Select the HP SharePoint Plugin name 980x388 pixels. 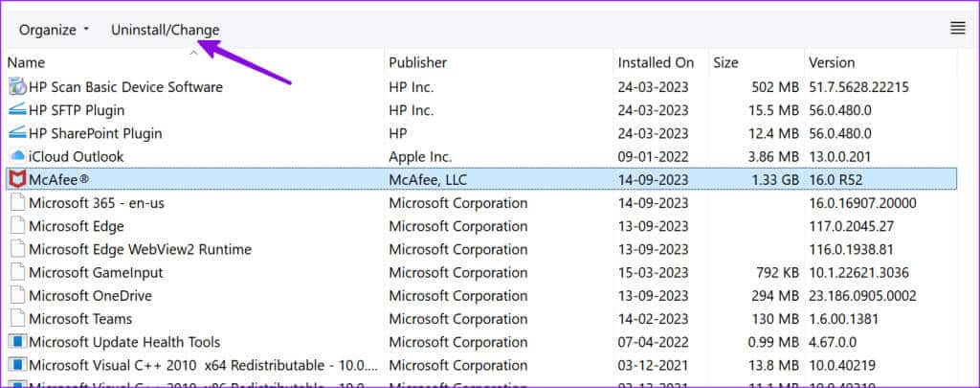[x=95, y=133]
